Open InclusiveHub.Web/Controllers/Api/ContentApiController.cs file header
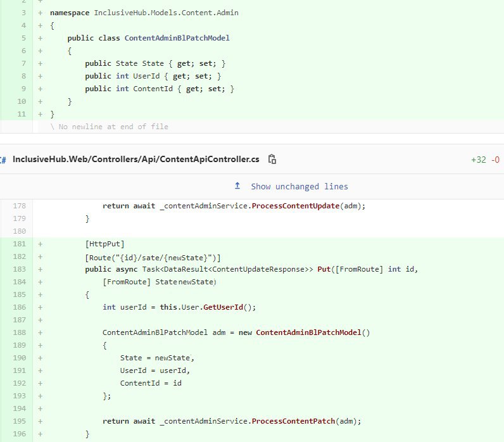Screen dimensions: 504x442 (x=135, y=159)
